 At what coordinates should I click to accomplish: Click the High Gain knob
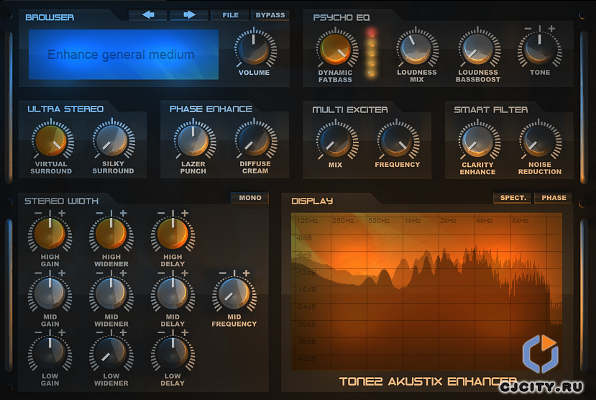coord(50,233)
